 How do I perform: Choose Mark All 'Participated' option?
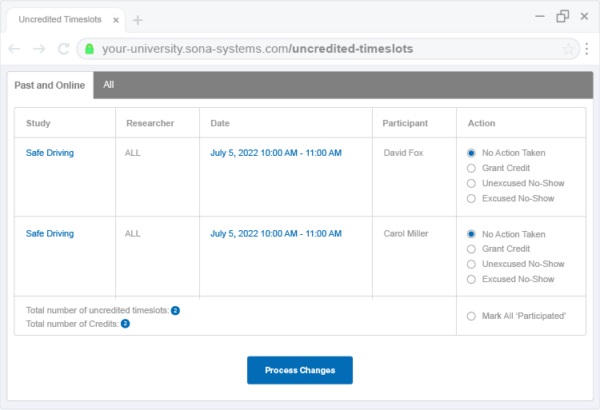pyautogui.click(x=471, y=316)
